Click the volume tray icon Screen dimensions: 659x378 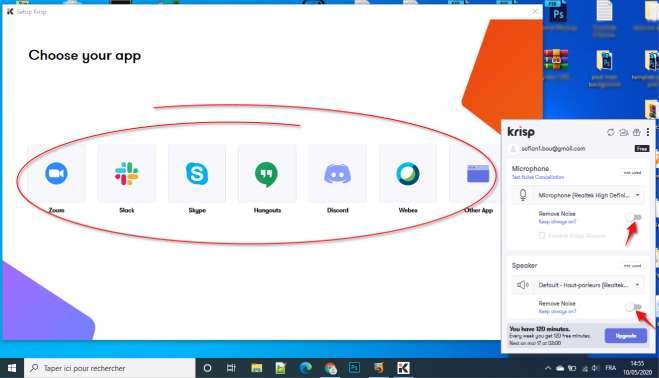click(x=595, y=368)
